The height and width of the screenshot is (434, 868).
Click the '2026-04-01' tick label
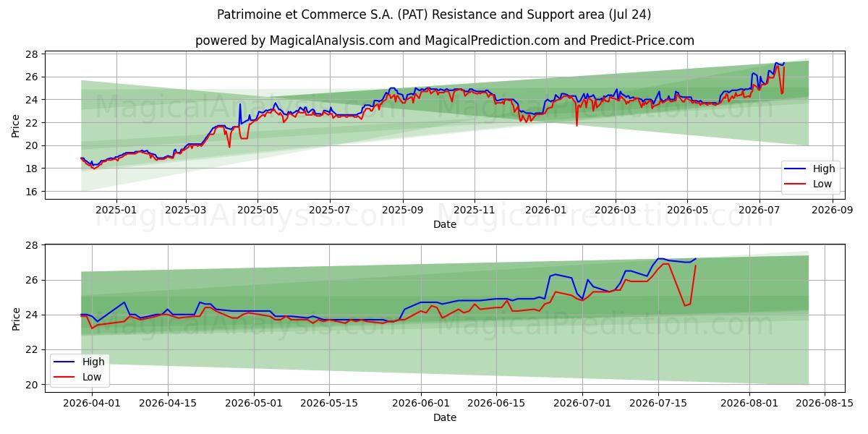(x=92, y=402)
